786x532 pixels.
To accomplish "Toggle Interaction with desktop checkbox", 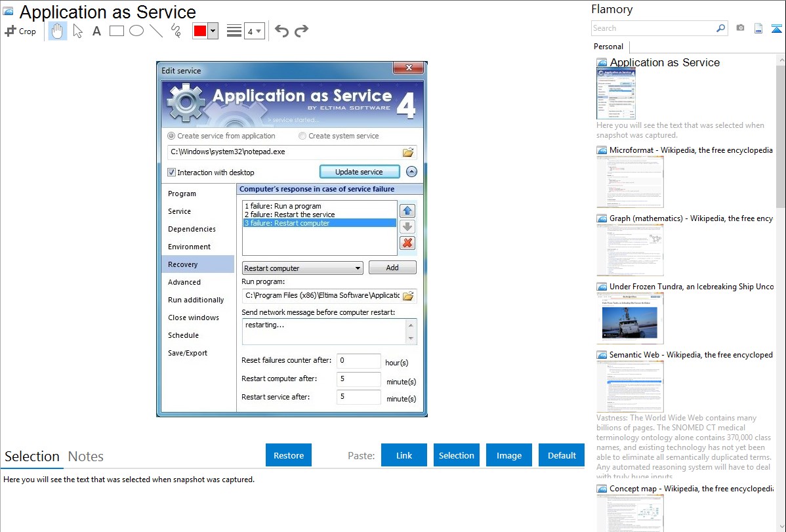I will pos(171,173).
